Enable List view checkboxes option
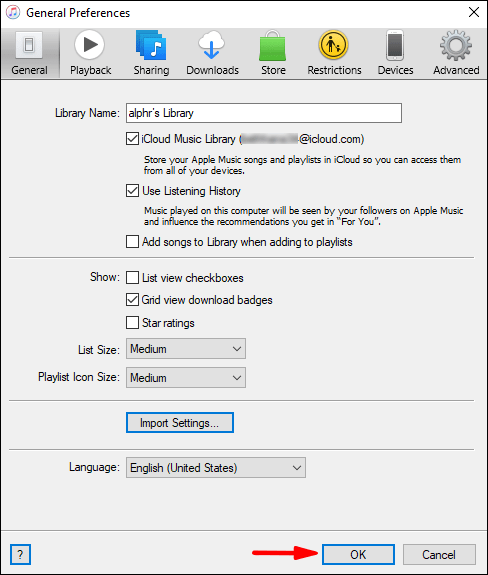The height and width of the screenshot is (575, 488). [132, 278]
